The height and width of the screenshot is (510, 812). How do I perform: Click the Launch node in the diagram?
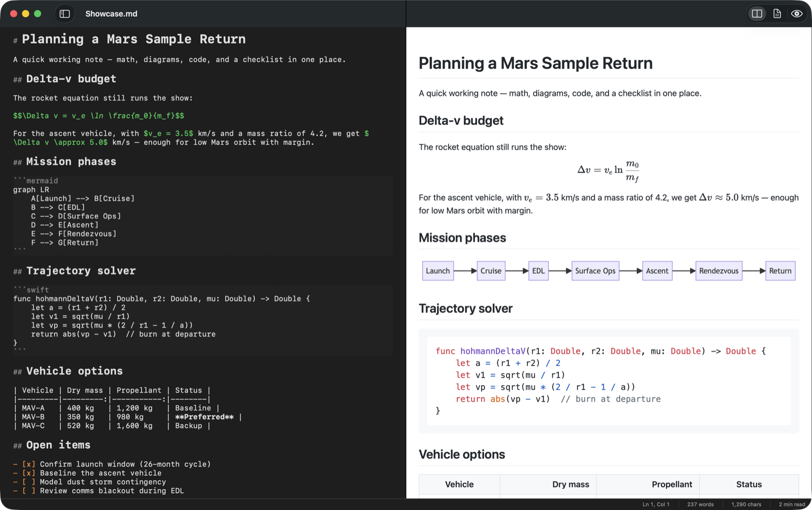pos(437,271)
